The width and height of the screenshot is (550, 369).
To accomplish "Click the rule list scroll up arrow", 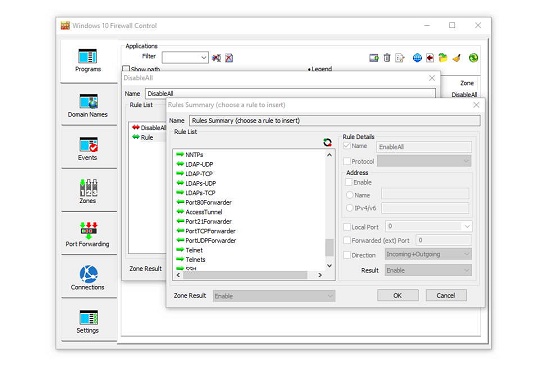I will [x=329, y=155].
